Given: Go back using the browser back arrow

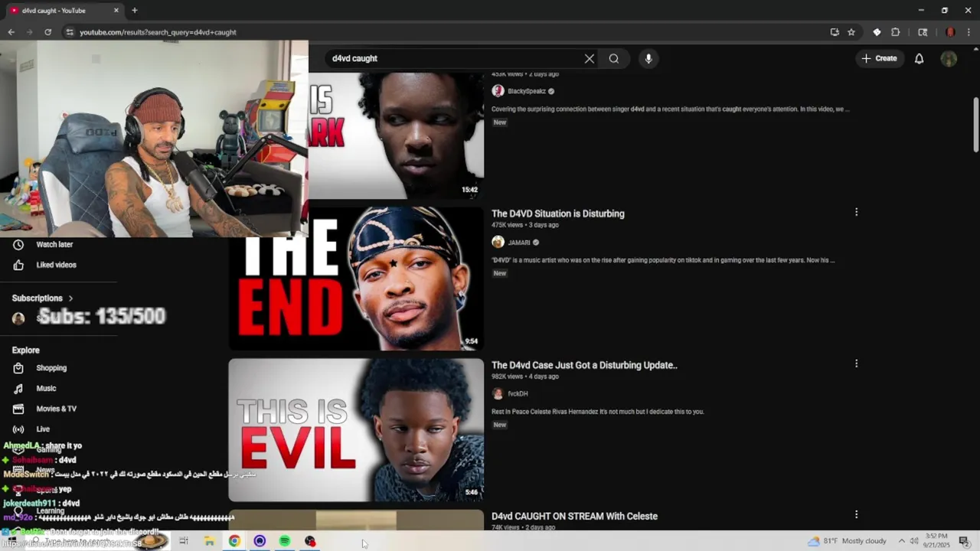Looking at the screenshot, I should pyautogui.click(x=11, y=32).
